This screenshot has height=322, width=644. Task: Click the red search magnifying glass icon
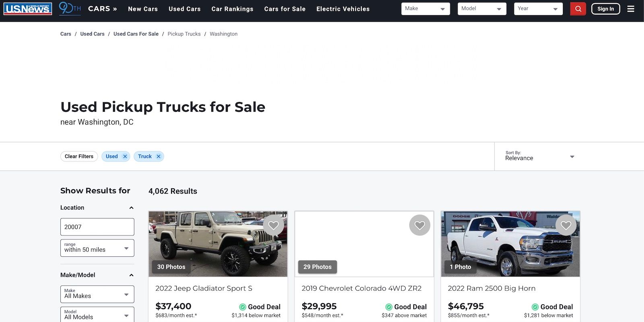pos(578,8)
